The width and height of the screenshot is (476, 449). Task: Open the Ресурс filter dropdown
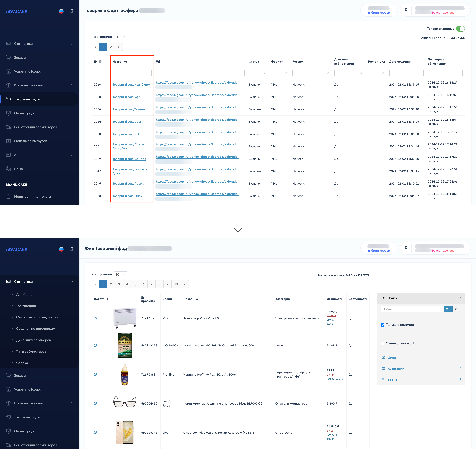point(311,73)
